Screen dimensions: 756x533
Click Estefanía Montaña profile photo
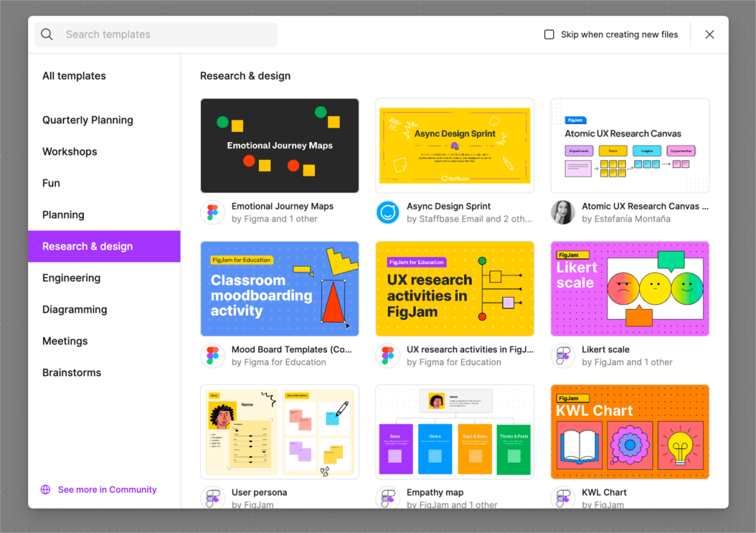pos(563,212)
